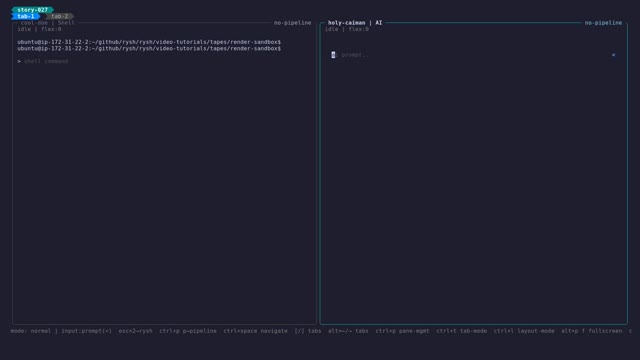Click the ctrl+p pane-mgmt hint
This screenshot has height=360, width=640.
(402, 331)
